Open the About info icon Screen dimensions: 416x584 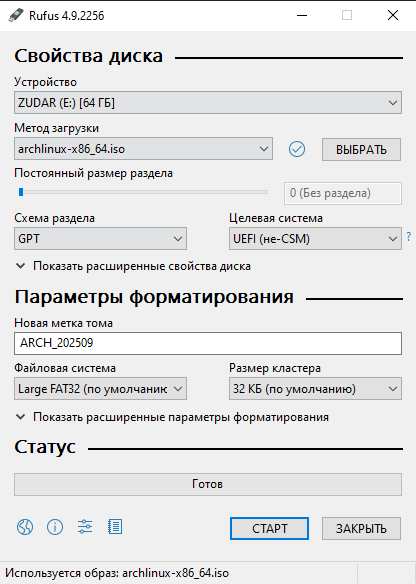(55, 527)
